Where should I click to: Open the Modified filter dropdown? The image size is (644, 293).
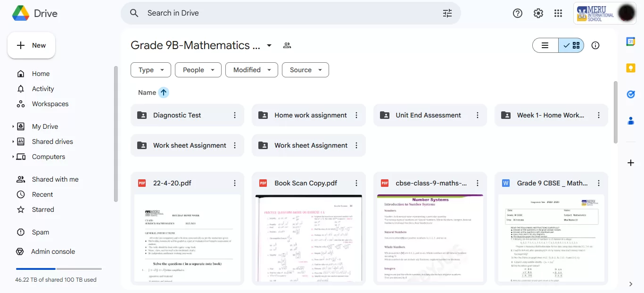(x=251, y=70)
